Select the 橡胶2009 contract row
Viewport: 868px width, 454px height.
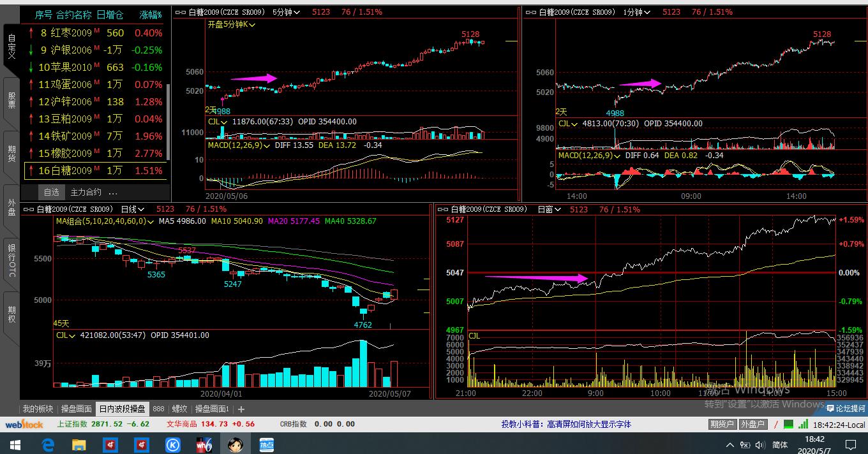click(x=94, y=153)
